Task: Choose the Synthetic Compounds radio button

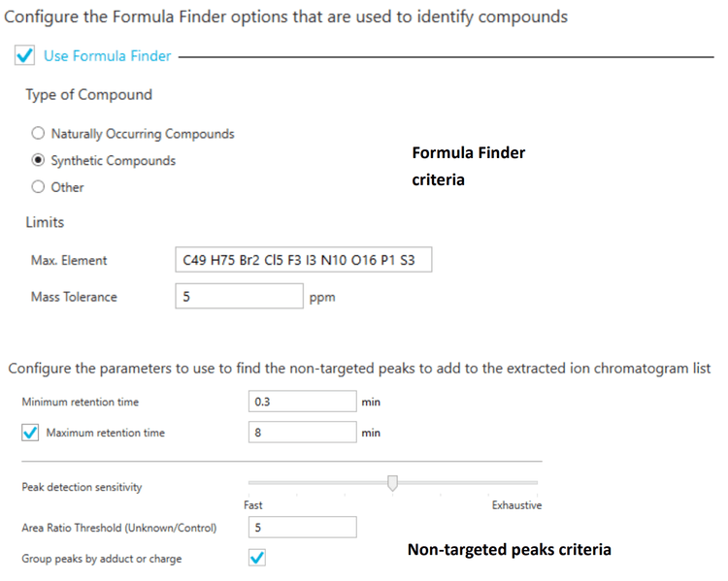Action: coord(38,160)
